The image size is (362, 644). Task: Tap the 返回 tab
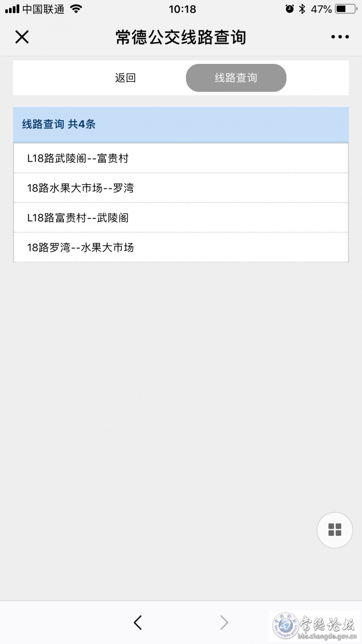125,78
